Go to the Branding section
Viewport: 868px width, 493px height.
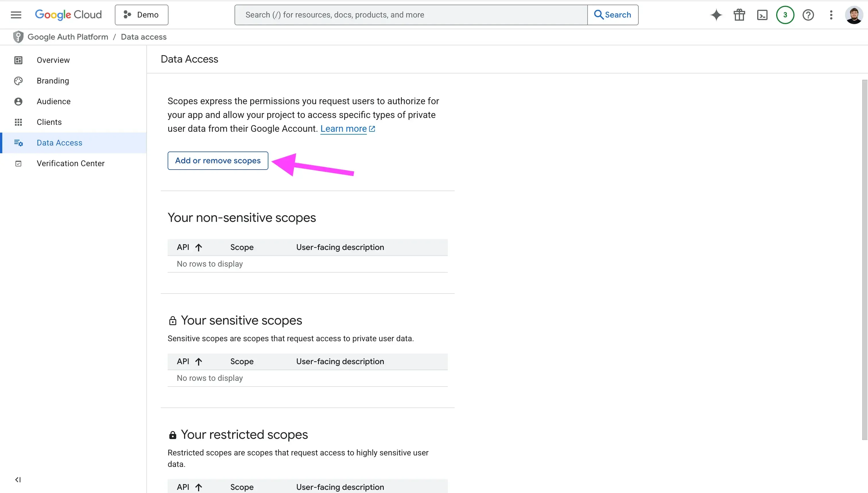pos(53,81)
